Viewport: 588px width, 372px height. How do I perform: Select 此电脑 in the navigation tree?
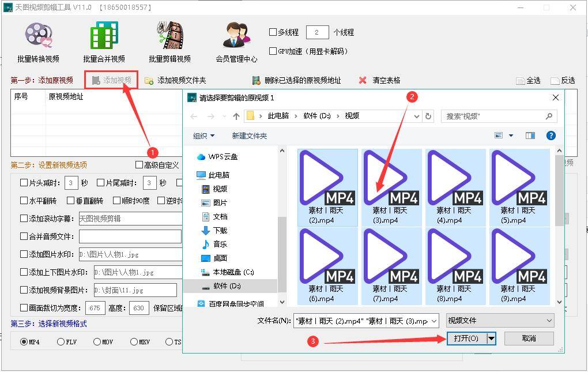(x=213, y=175)
